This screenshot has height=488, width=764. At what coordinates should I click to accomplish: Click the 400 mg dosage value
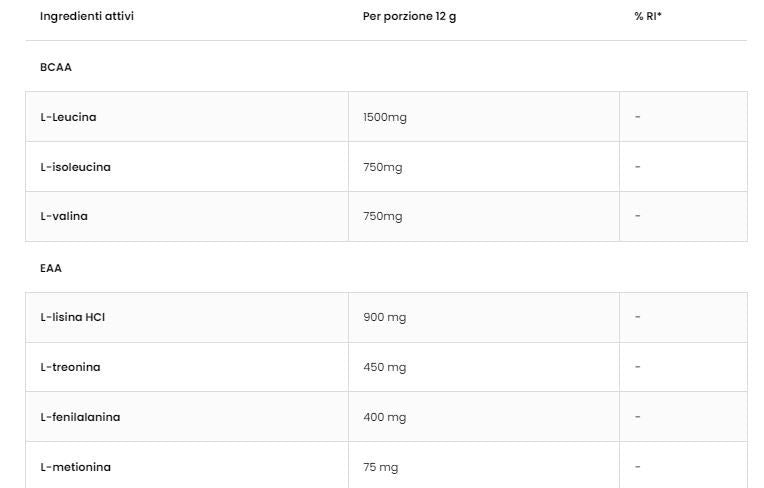tap(384, 417)
